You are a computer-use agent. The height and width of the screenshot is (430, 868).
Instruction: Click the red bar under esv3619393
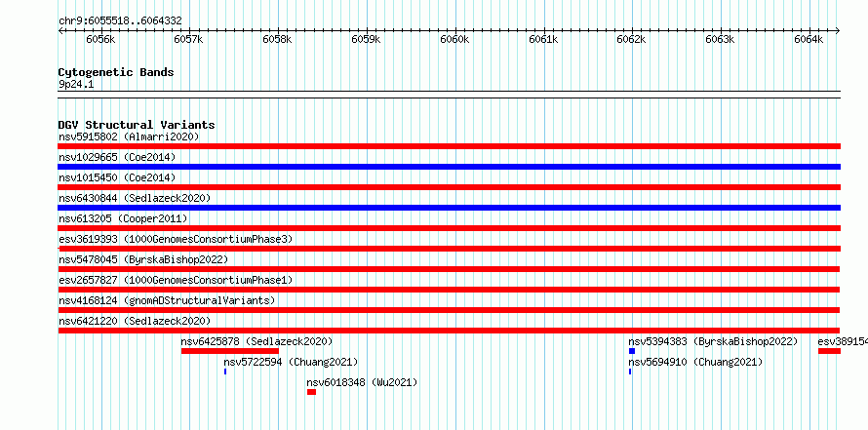[x=449, y=249]
